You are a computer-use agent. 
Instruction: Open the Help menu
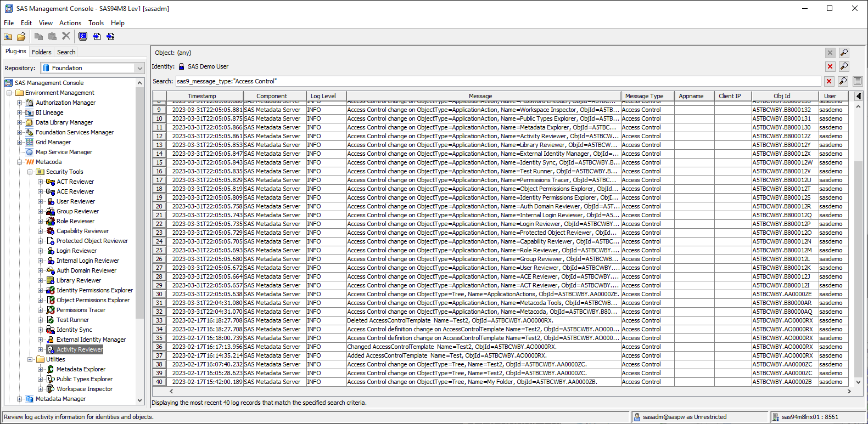click(x=117, y=23)
